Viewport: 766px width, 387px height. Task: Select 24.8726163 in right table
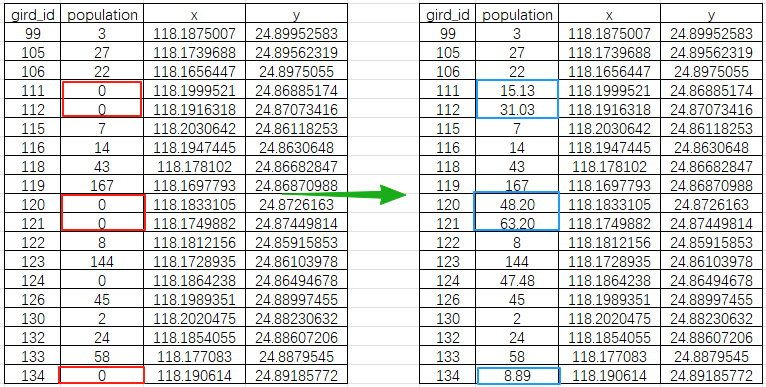(711, 204)
